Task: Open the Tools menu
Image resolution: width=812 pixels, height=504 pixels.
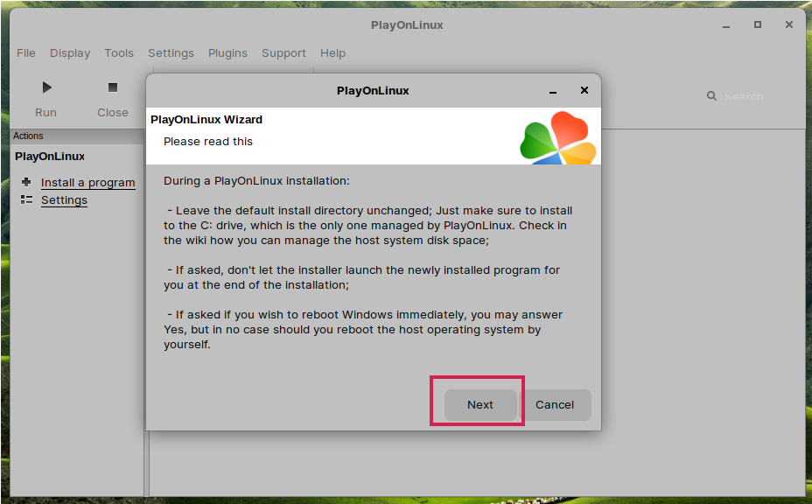Action: pyautogui.click(x=119, y=52)
